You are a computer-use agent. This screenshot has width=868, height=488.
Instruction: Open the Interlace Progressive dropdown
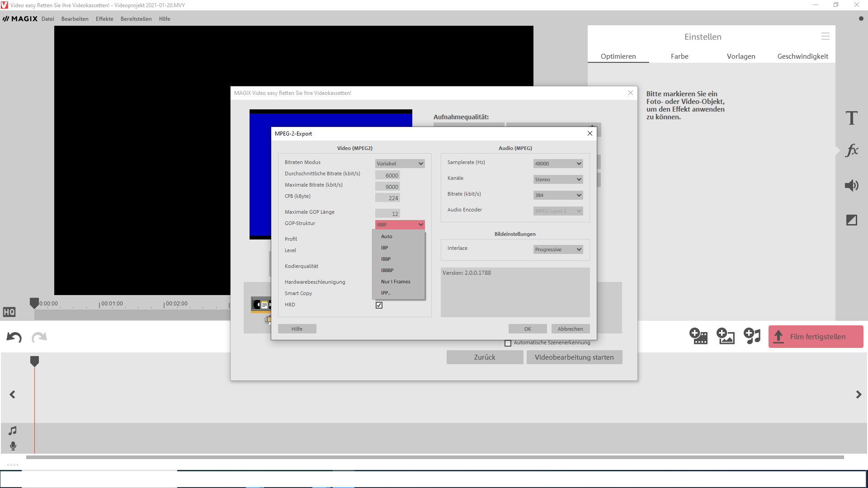click(558, 249)
